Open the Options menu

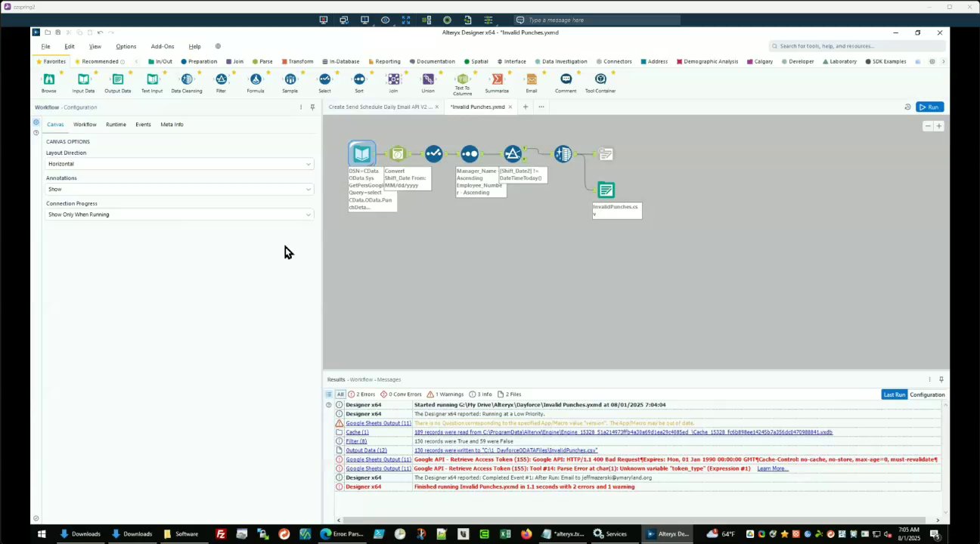click(x=126, y=46)
